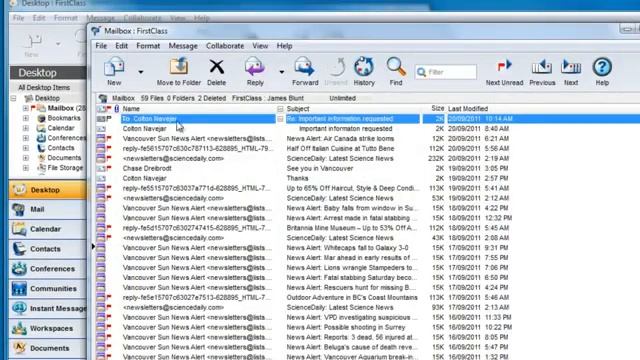Expand the Mailbox tree node

click(26, 108)
